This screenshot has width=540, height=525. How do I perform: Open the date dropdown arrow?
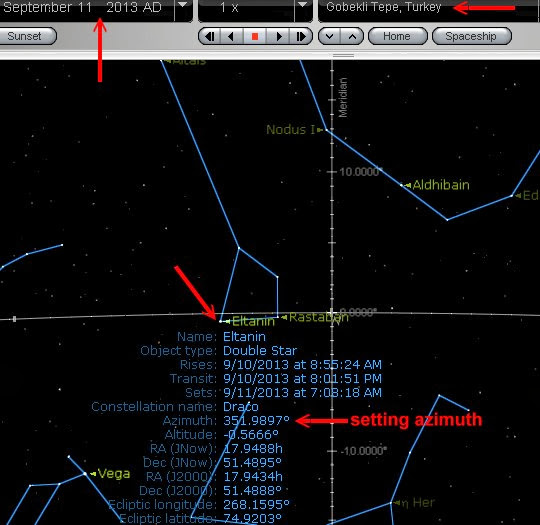click(x=183, y=7)
